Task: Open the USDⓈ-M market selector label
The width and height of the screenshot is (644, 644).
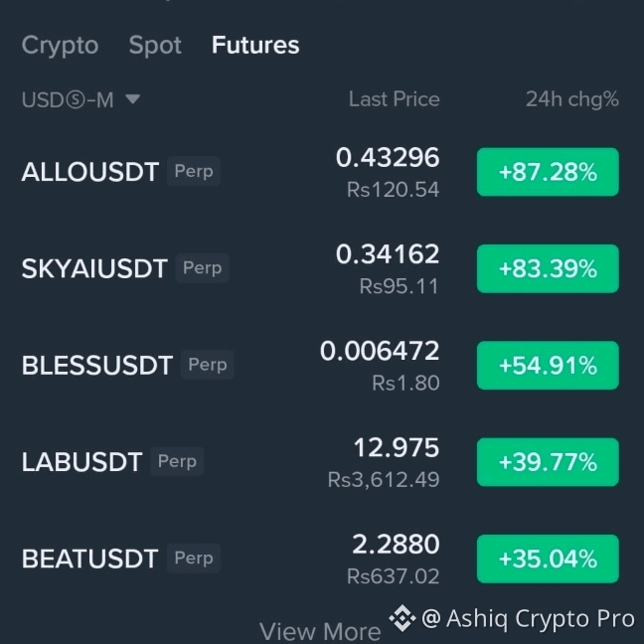Action: click(68, 99)
